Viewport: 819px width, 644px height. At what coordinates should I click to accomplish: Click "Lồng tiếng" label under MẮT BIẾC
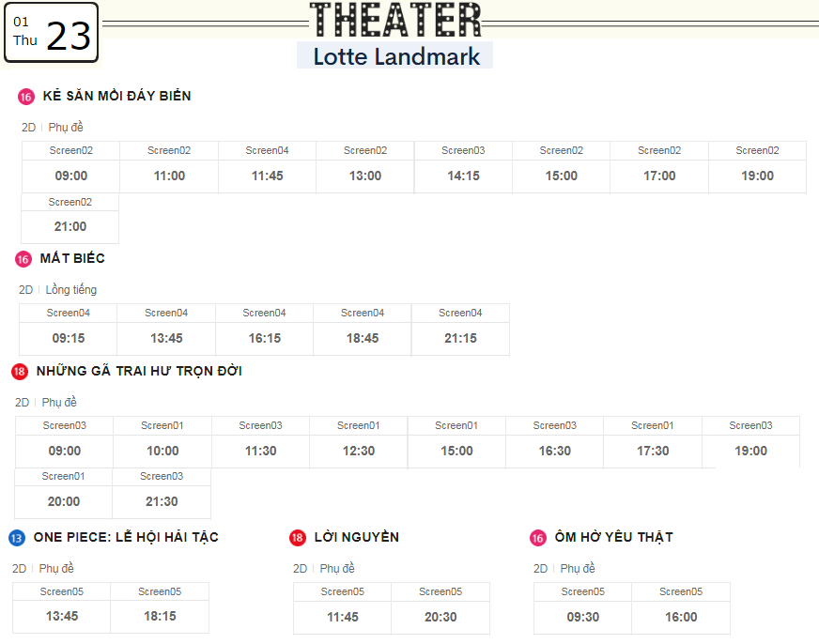click(x=71, y=290)
